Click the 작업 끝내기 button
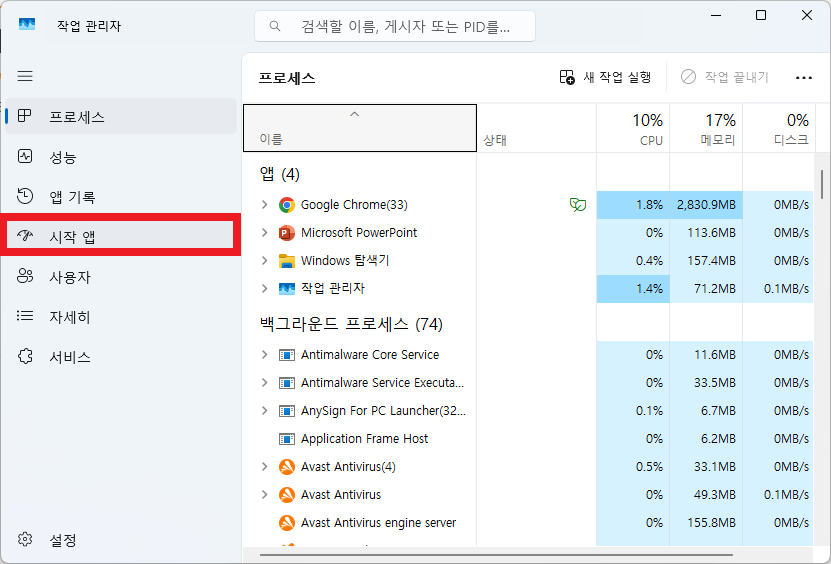 [x=724, y=77]
